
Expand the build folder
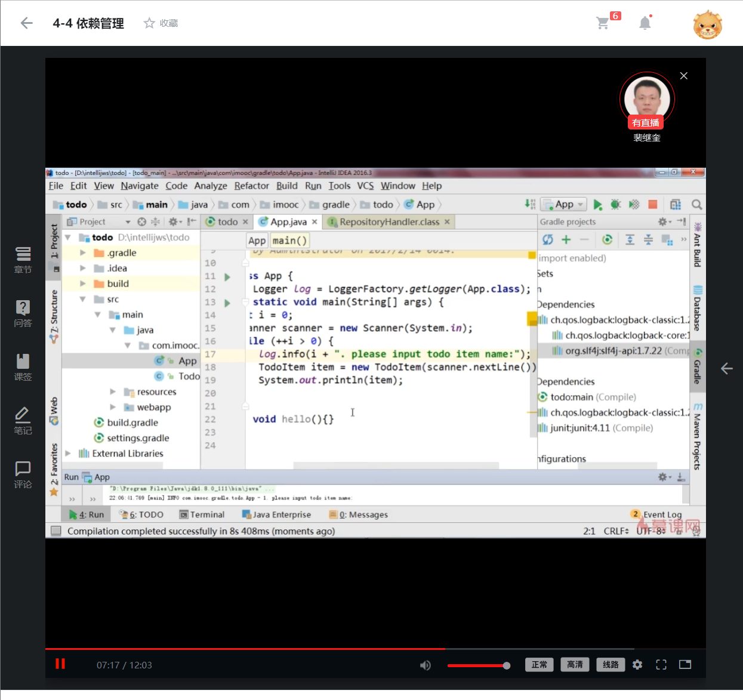click(x=83, y=284)
